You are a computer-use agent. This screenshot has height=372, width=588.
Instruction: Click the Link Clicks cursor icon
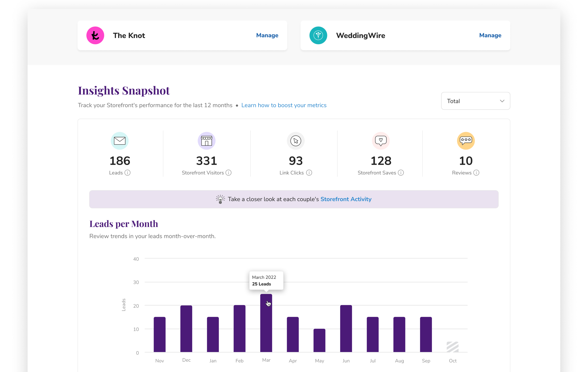(x=296, y=141)
